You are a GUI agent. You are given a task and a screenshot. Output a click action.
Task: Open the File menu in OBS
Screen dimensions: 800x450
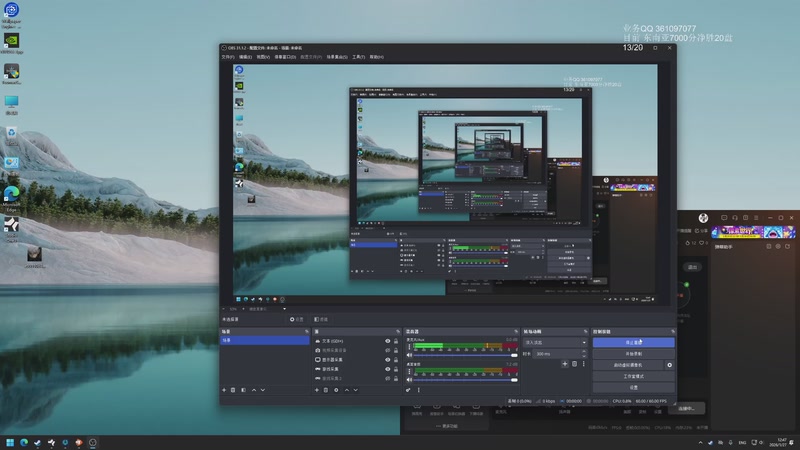pyautogui.click(x=228, y=57)
